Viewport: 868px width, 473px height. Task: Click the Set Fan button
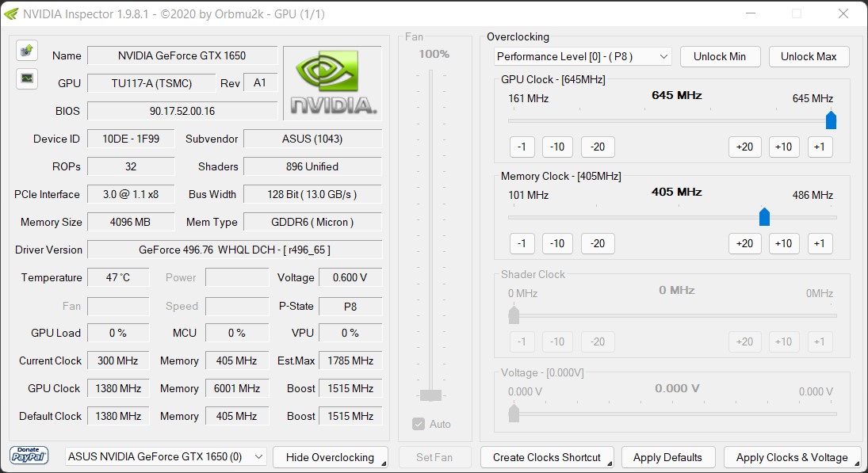(x=434, y=457)
